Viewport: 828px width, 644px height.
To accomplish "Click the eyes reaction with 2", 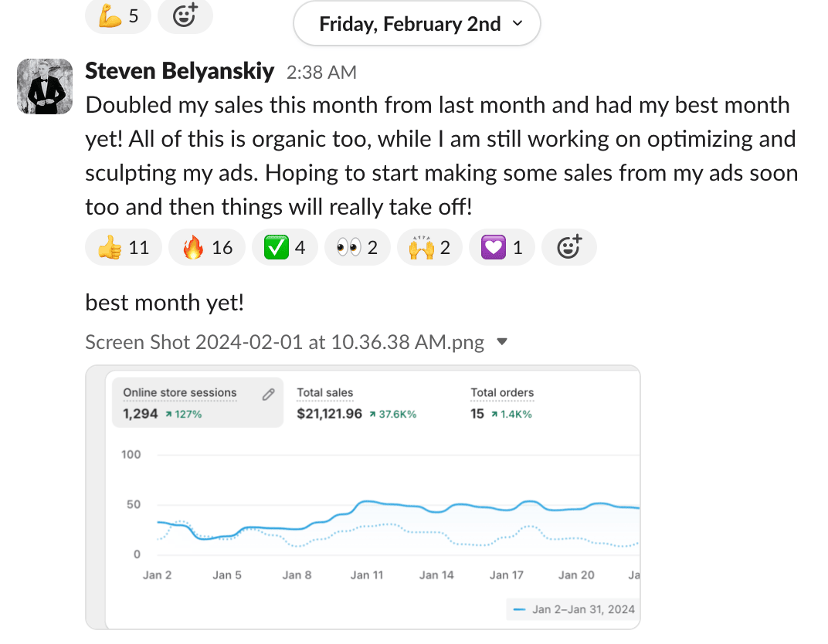I will coord(357,248).
